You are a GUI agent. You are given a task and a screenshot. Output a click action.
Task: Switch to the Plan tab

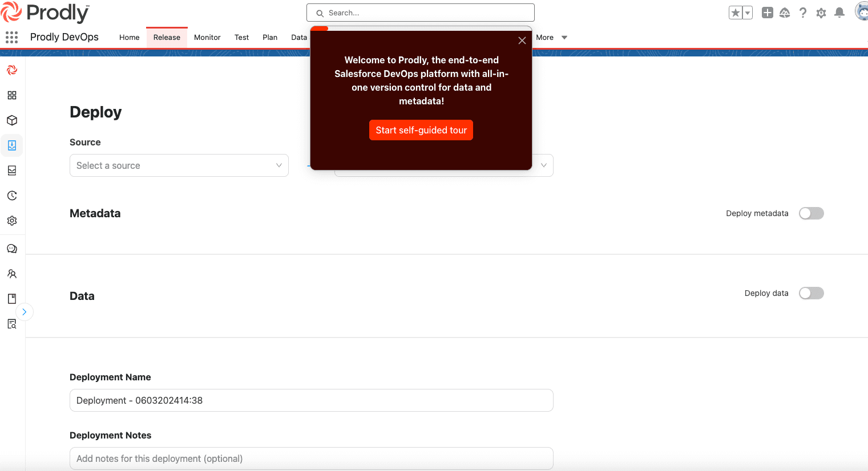(x=270, y=38)
